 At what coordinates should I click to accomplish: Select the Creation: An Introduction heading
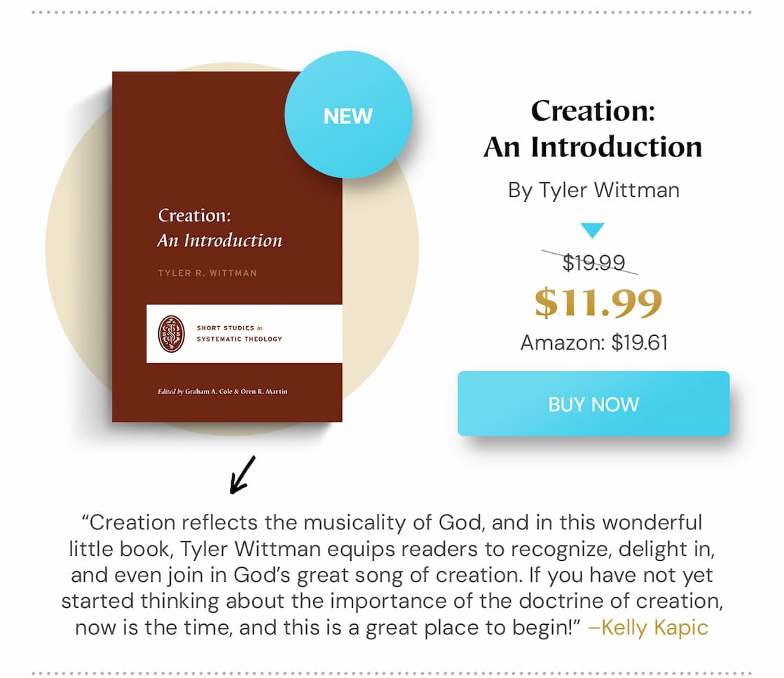pyautogui.click(x=592, y=128)
